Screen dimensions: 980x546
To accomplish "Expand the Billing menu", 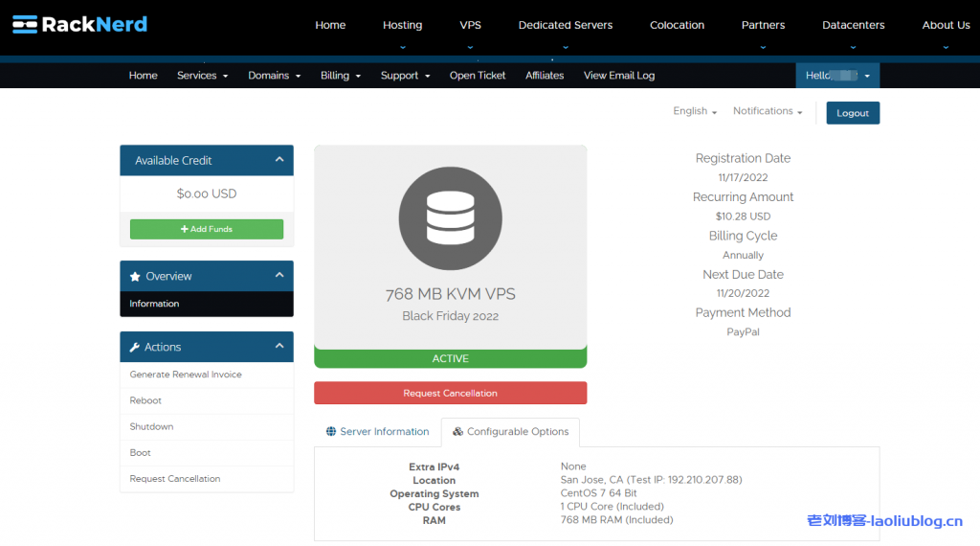I will coord(340,76).
